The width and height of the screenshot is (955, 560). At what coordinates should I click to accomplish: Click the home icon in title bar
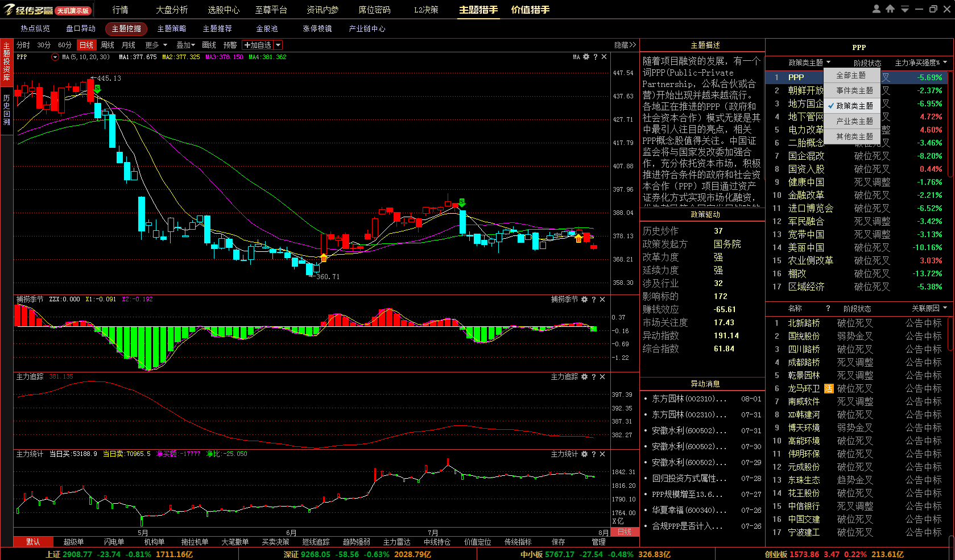point(890,9)
